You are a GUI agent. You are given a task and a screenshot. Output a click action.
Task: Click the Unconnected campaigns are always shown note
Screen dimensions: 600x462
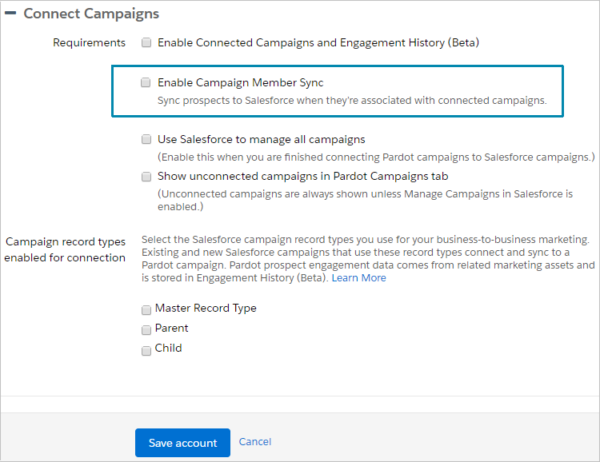(365, 200)
